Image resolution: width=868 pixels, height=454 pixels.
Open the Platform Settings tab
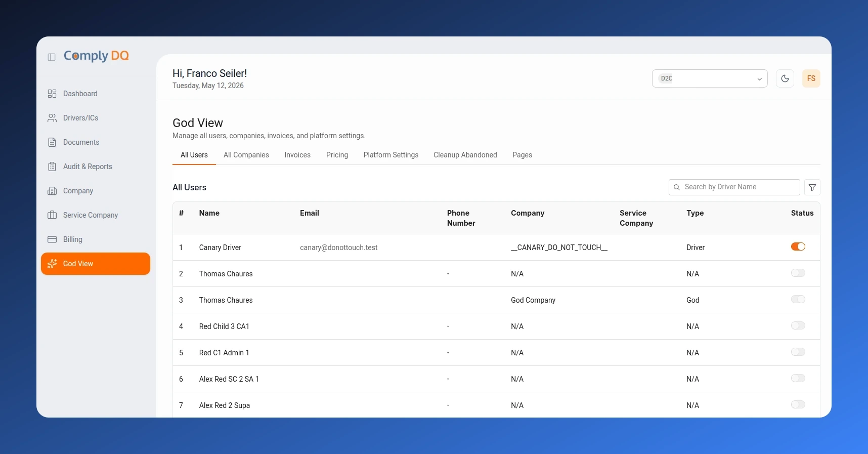click(391, 155)
